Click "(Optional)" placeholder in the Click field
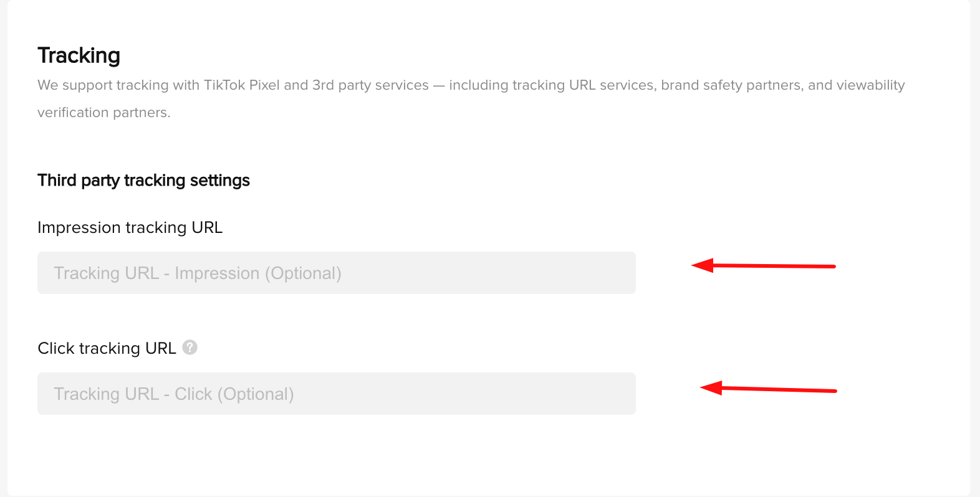The image size is (980, 497). [256, 394]
